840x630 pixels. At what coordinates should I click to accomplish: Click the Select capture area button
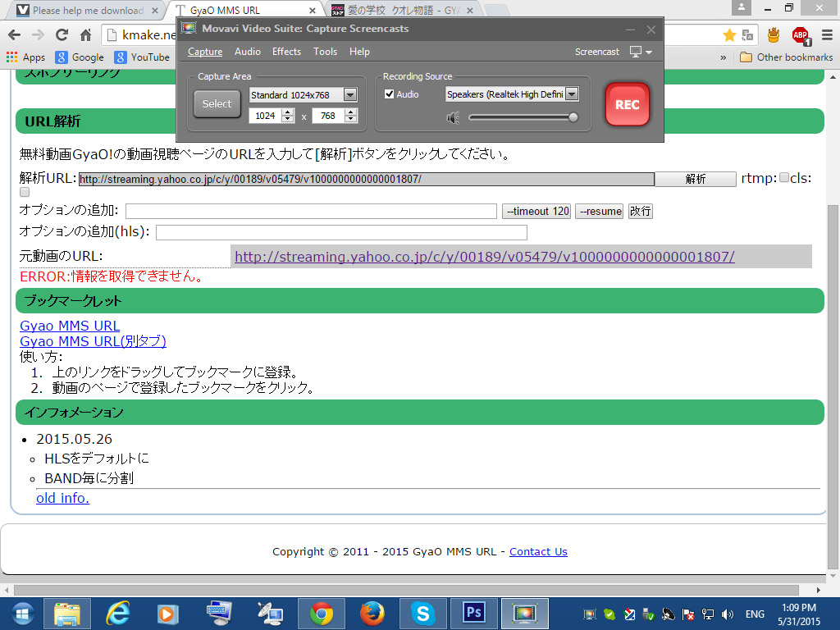217,104
